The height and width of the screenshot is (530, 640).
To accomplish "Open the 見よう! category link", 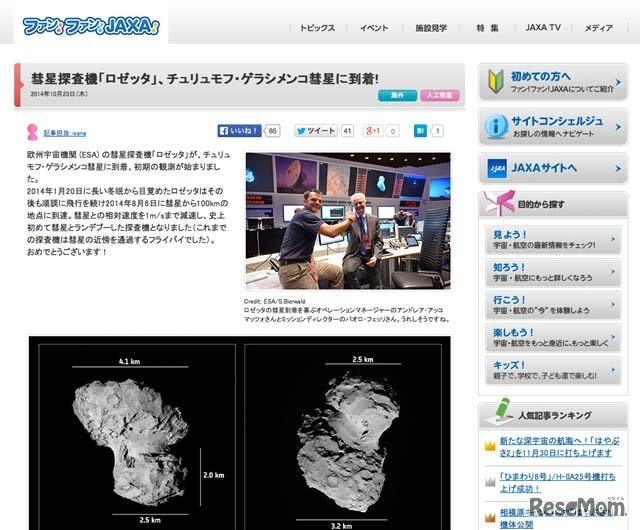I will [553, 239].
